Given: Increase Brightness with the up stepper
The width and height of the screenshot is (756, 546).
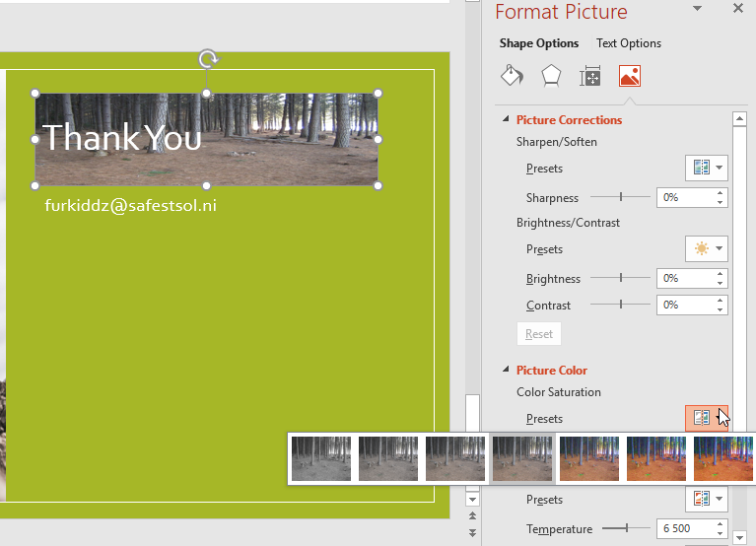Looking at the screenshot, I should pyautogui.click(x=720, y=274).
